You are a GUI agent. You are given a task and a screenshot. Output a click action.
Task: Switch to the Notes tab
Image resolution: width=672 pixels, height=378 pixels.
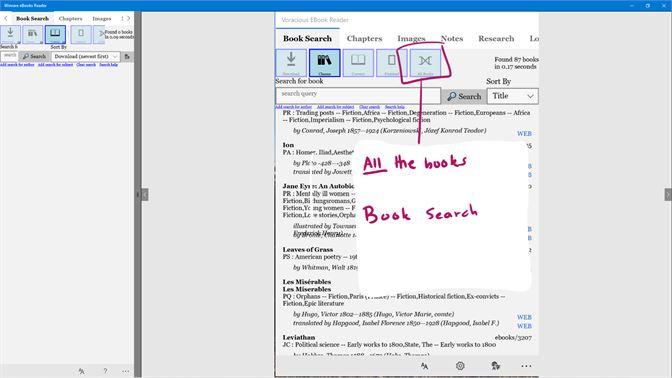point(452,39)
